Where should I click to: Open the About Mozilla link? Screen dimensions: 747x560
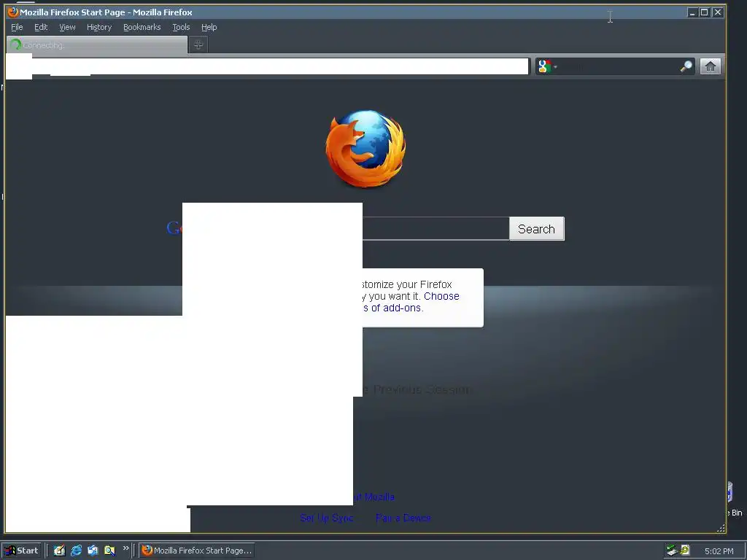click(x=374, y=497)
